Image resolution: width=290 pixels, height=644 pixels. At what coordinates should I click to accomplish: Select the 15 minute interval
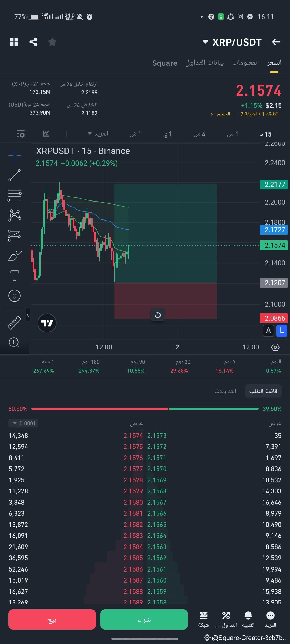[266, 134]
